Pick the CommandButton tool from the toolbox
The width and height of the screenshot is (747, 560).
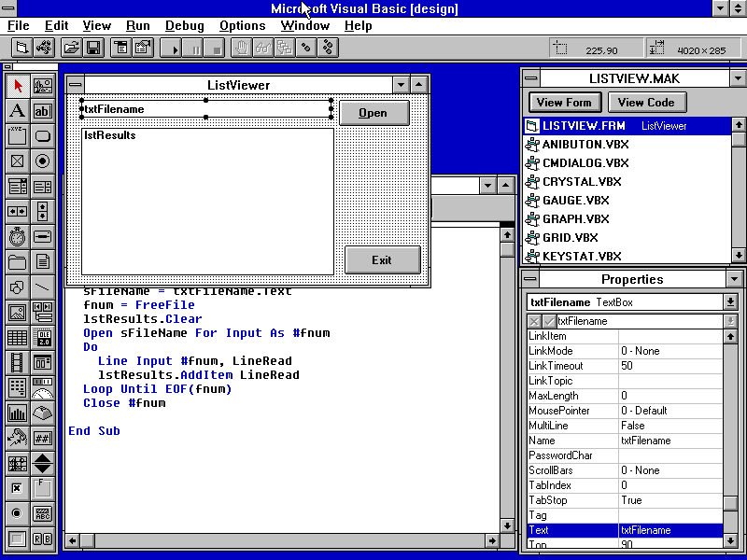[x=42, y=136]
